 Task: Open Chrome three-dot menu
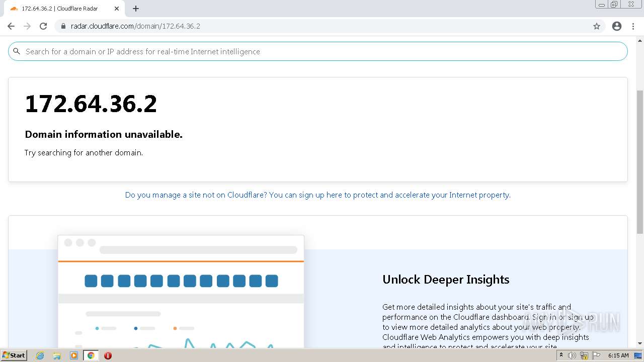pyautogui.click(x=633, y=26)
